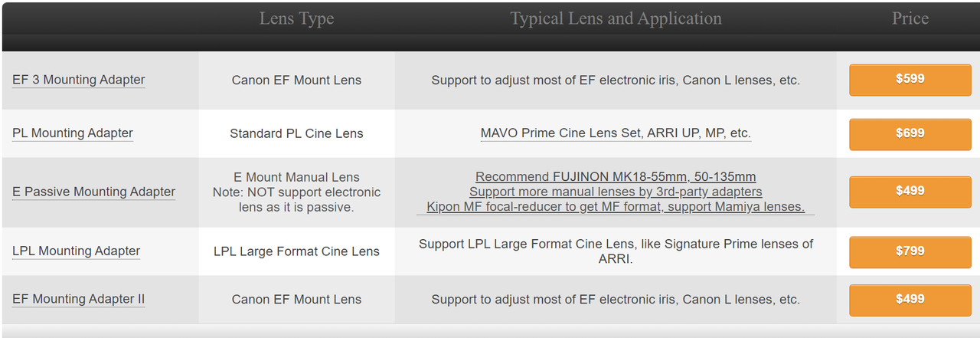The image size is (980, 338).
Task: Select the LPL Large Format Cine Lens cell
Action: pos(296,251)
